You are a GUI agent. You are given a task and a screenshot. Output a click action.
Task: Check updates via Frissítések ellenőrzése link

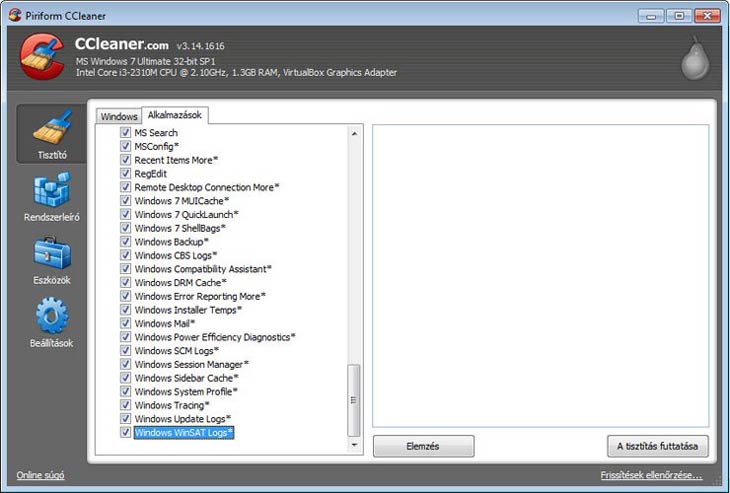click(x=651, y=475)
